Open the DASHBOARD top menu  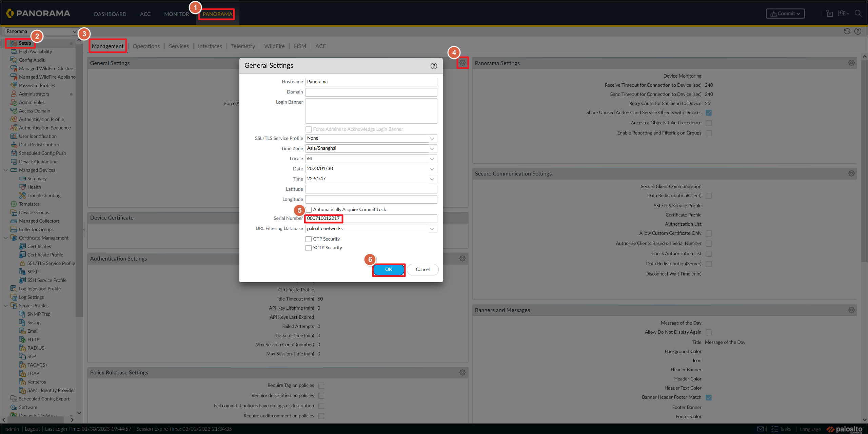coord(110,14)
